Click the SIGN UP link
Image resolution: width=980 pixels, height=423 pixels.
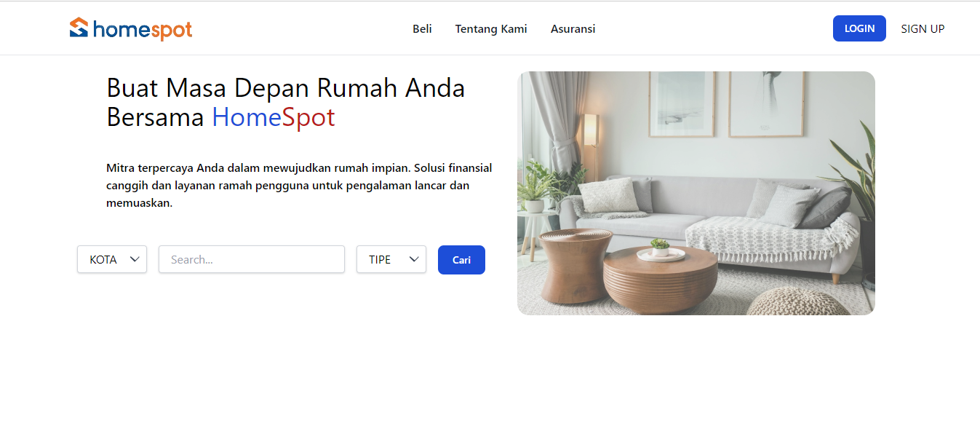tap(923, 29)
